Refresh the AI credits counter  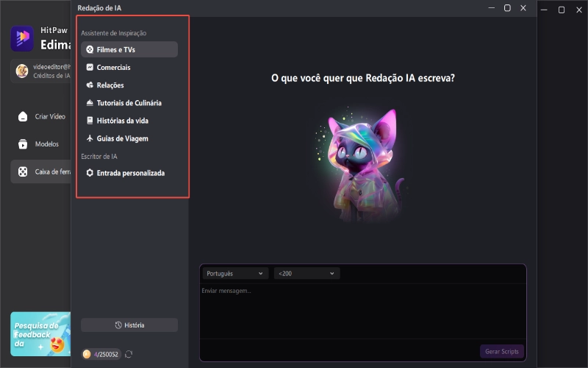pos(129,354)
